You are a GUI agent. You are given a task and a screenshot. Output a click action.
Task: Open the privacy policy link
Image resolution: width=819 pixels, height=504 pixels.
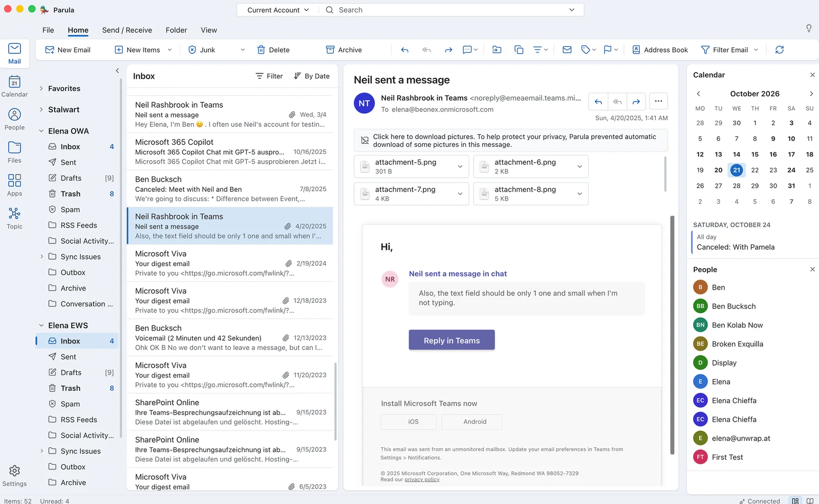click(x=422, y=479)
